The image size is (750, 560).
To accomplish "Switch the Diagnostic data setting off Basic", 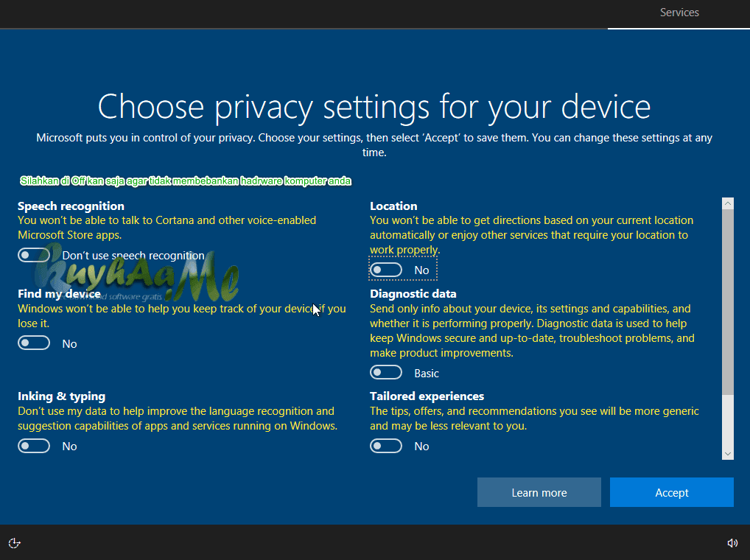I will (386, 371).
